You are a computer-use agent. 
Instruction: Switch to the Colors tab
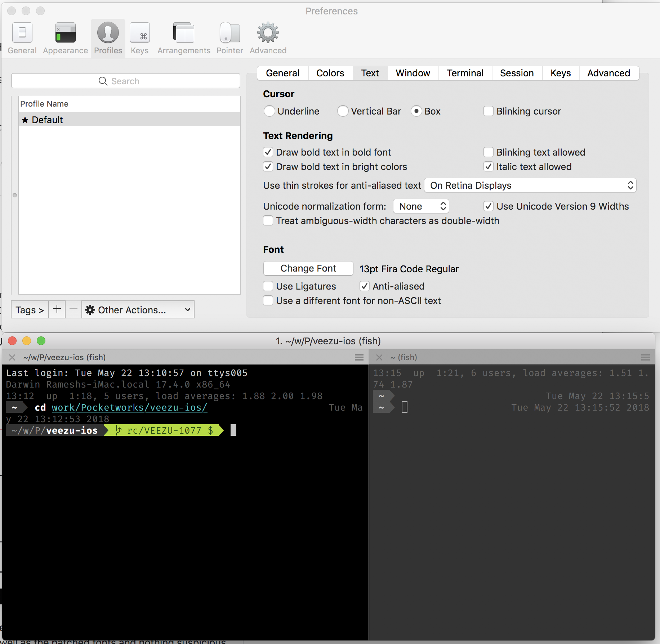(x=330, y=73)
